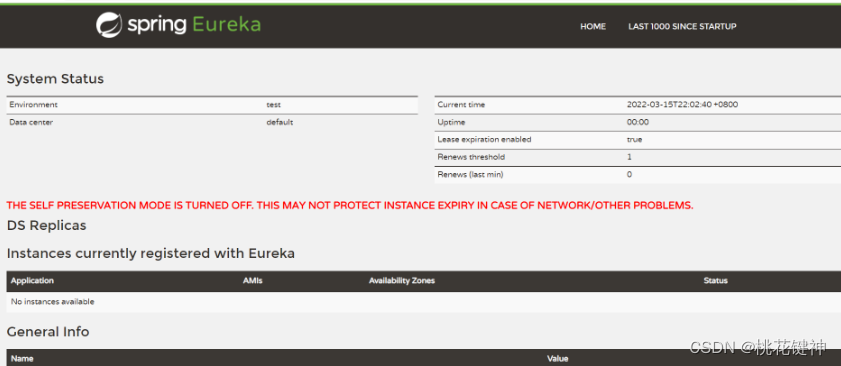Click the Environment value 'test'
Viewport: 841px width, 366px height.
coord(274,105)
